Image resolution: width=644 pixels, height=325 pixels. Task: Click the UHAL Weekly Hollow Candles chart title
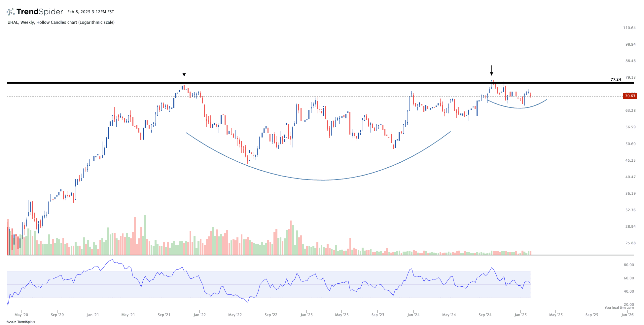61,22
